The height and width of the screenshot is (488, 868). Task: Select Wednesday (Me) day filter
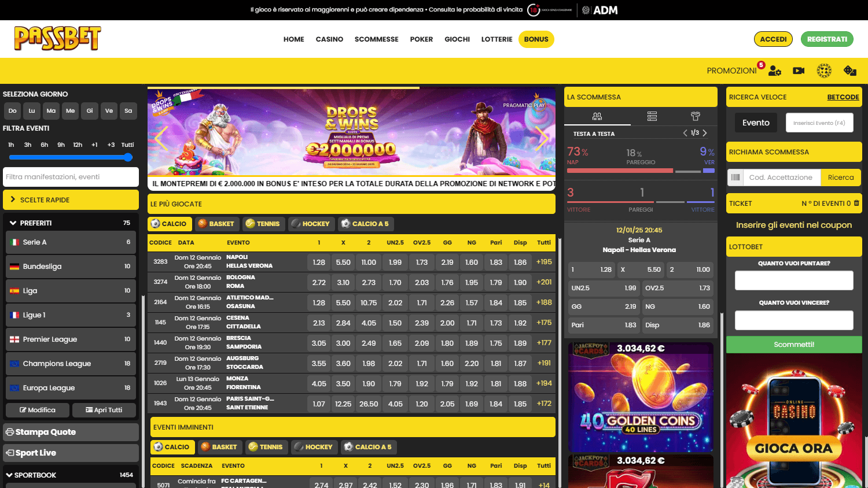click(71, 111)
